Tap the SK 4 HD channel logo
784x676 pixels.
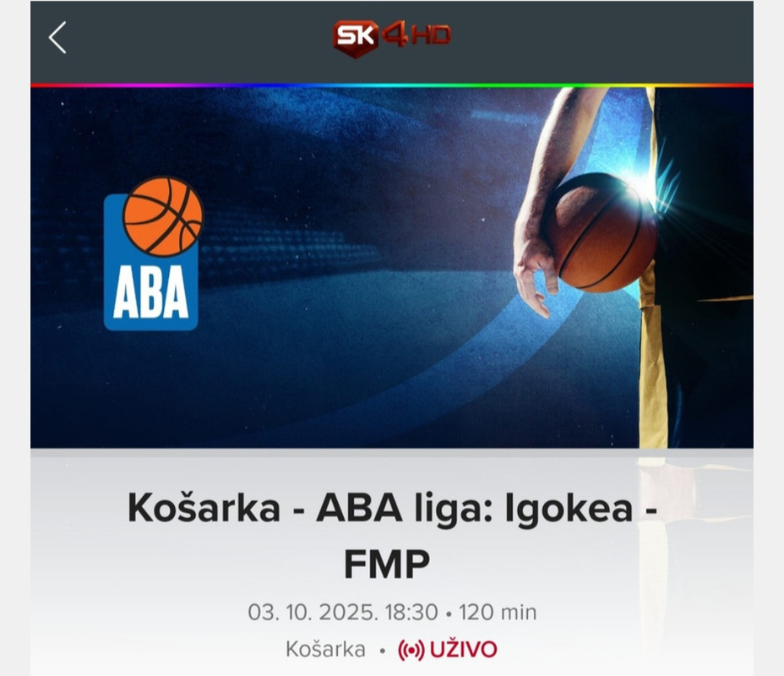coord(392,38)
